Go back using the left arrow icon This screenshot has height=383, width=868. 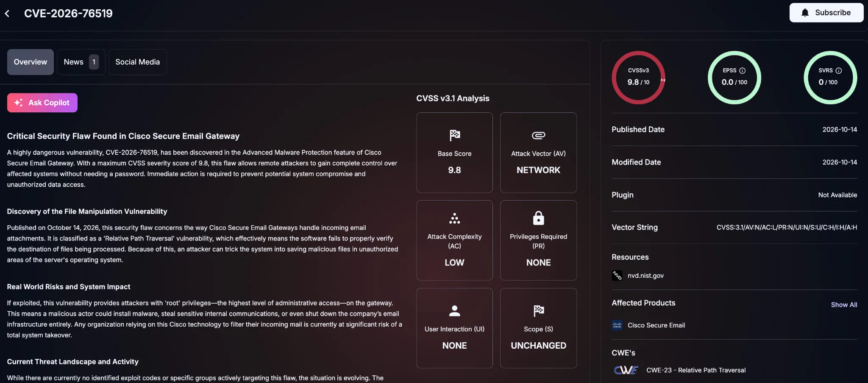coord(7,14)
